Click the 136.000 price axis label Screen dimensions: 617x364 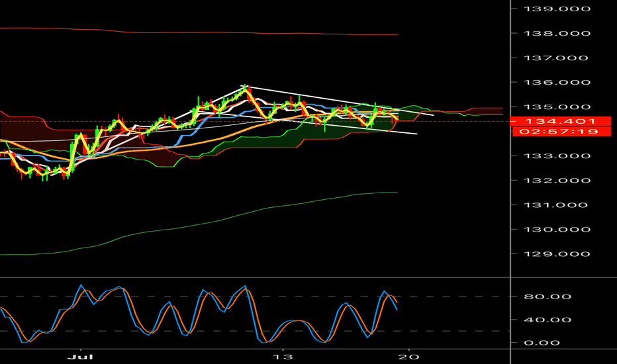click(557, 82)
